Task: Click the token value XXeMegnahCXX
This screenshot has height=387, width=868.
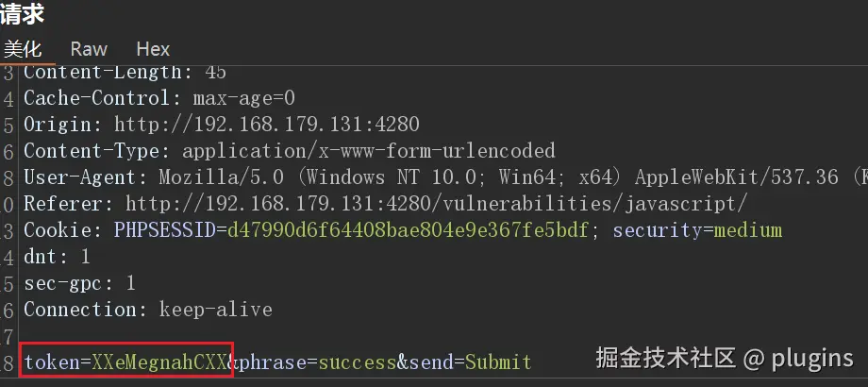Action: 159,362
